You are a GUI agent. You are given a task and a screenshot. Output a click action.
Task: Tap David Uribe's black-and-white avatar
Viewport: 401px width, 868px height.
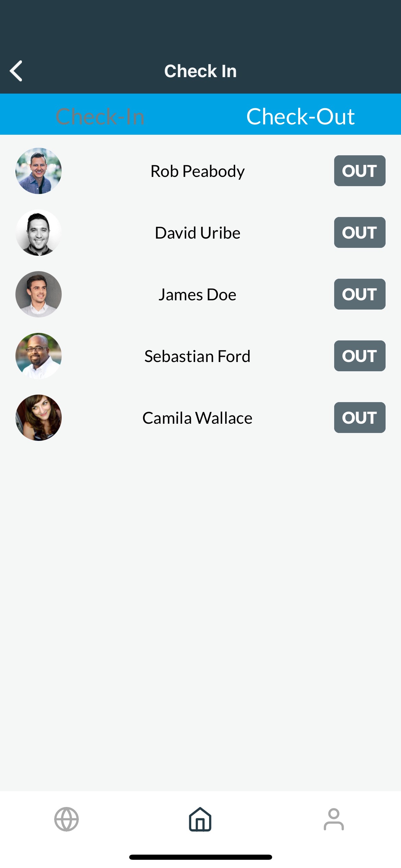coord(38,232)
